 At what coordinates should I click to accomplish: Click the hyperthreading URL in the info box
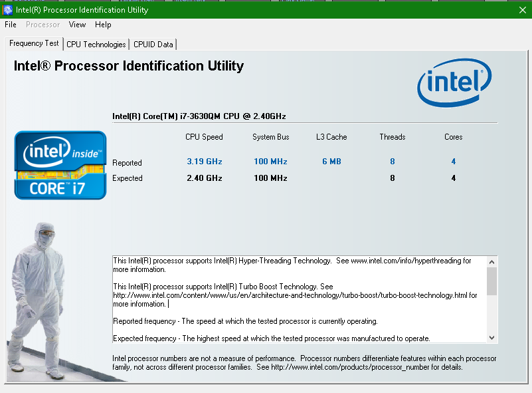[x=406, y=261]
